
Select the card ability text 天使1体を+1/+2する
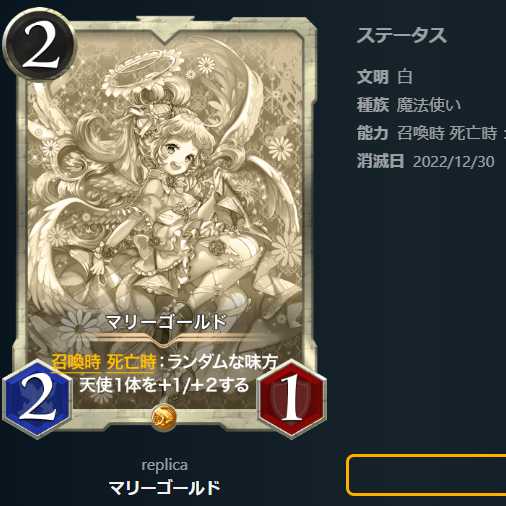[x=164, y=385]
